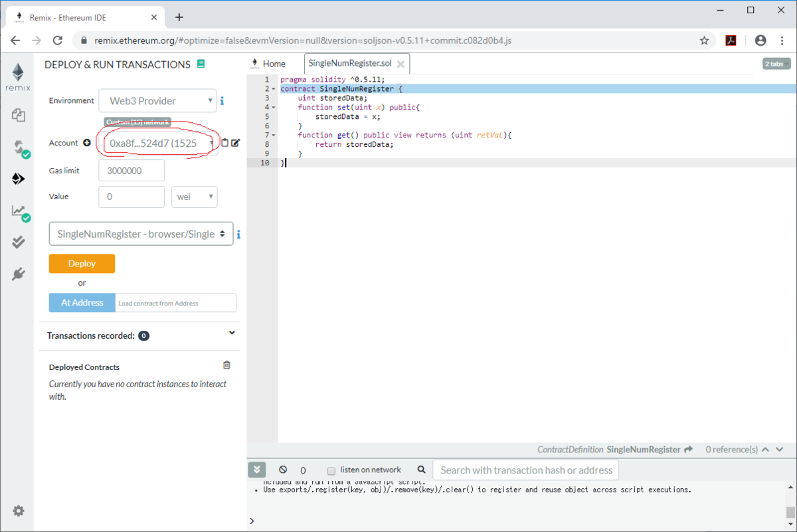Go back in browser history

click(15, 41)
